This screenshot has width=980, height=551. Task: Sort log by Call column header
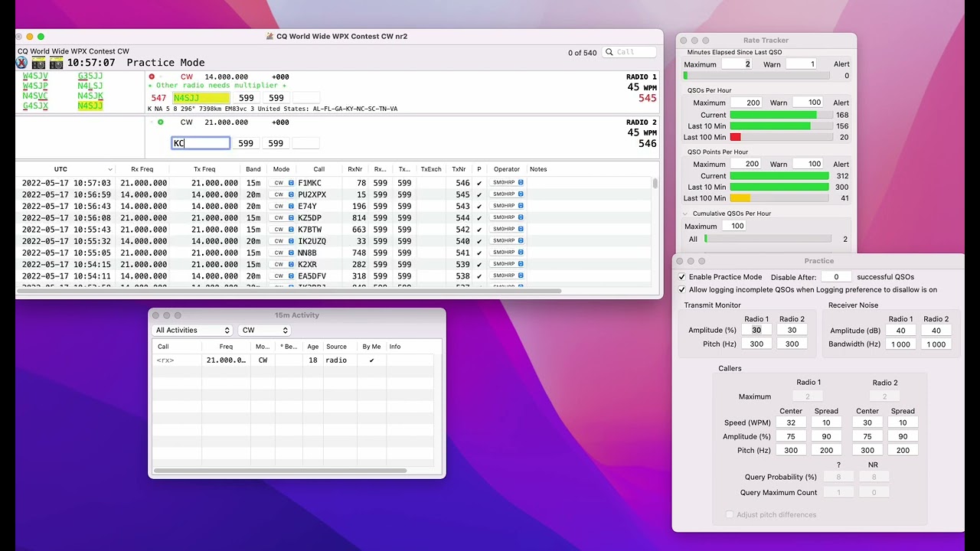(318, 169)
